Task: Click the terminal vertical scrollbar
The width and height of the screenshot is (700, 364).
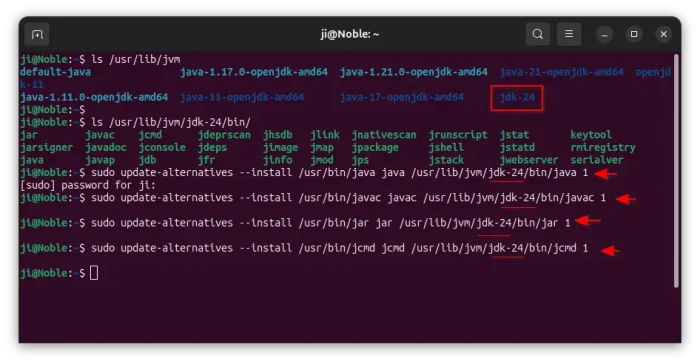Action: [676, 171]
